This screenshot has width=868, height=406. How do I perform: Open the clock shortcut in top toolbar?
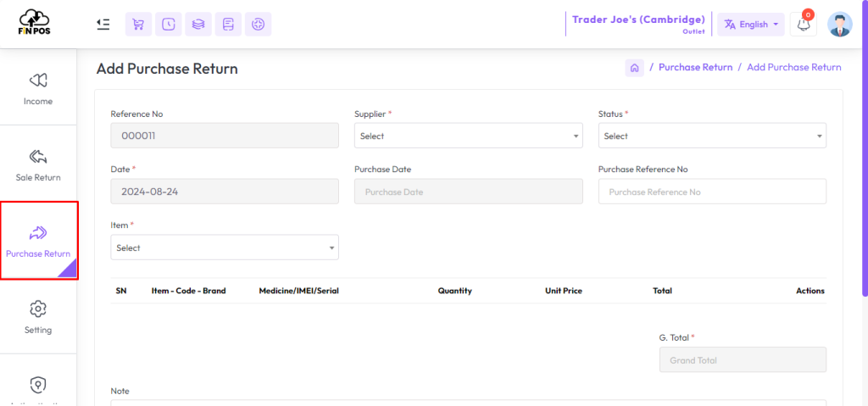(x=169, y=25)
